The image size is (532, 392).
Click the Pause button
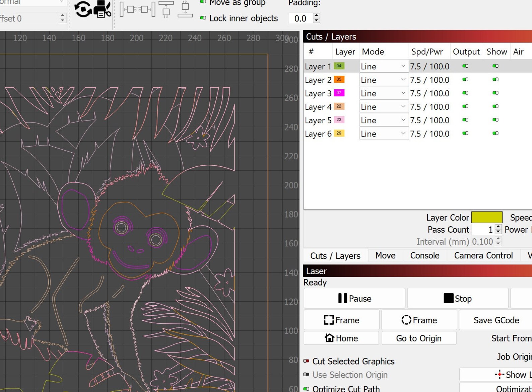tap(354, 298)
